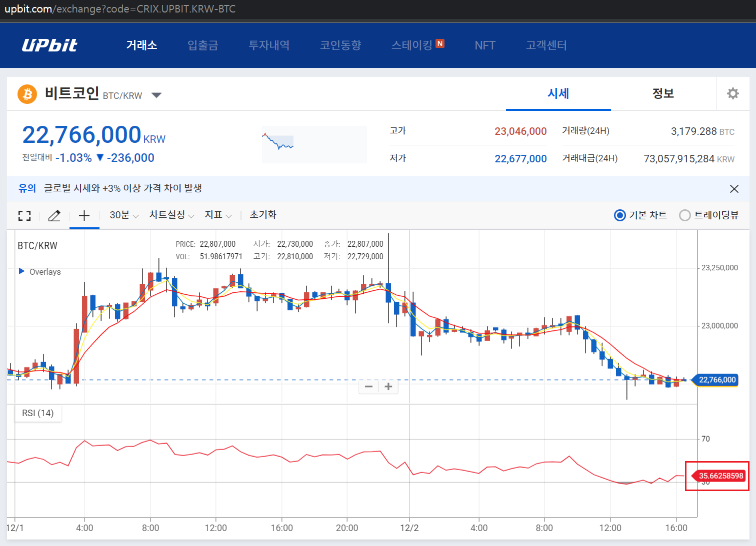Click the BTC/KRW chart title
This screenshot has height=546, width=756.
coord(37,246)
